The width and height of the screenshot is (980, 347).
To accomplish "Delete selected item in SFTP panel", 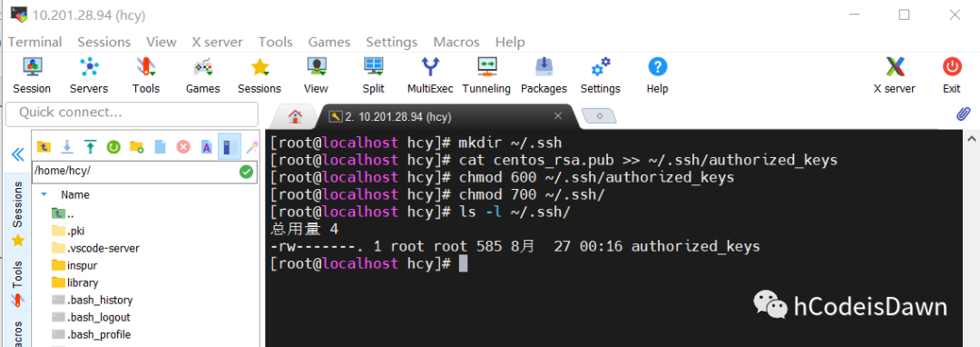I will coord(183,147).
